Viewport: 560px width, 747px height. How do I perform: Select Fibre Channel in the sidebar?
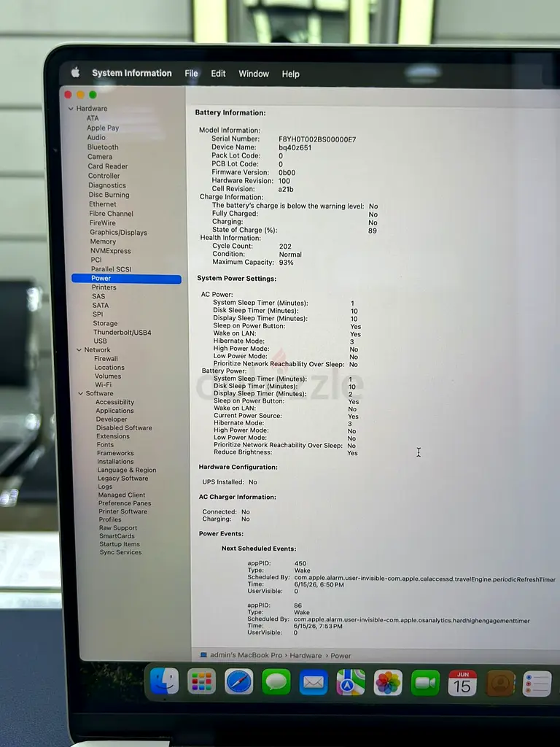click(112, 214)
